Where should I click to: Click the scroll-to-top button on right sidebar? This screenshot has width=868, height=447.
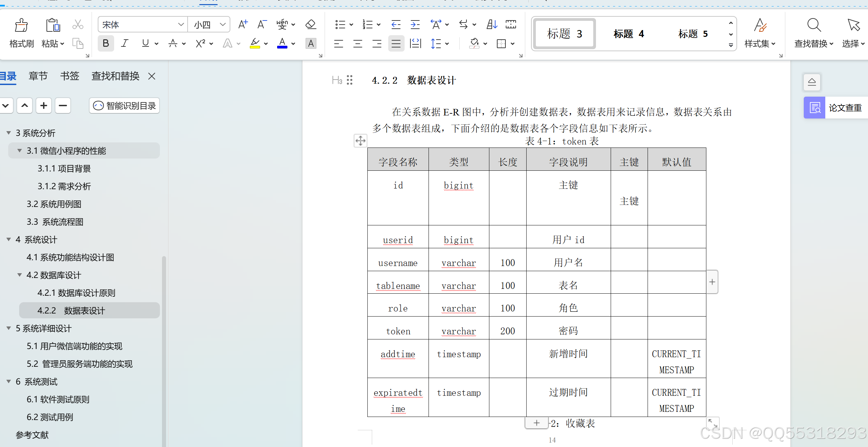pyautogui.click(x=812, y=82)
